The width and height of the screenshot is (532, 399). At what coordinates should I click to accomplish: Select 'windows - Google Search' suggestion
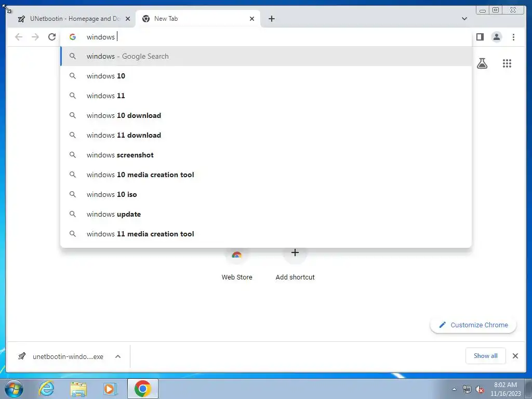265,56
